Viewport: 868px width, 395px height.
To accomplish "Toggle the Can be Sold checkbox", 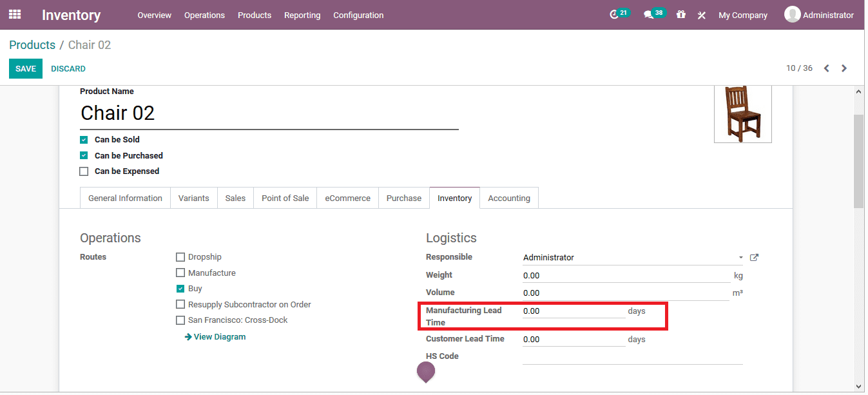I will click(x=84, y=140).
